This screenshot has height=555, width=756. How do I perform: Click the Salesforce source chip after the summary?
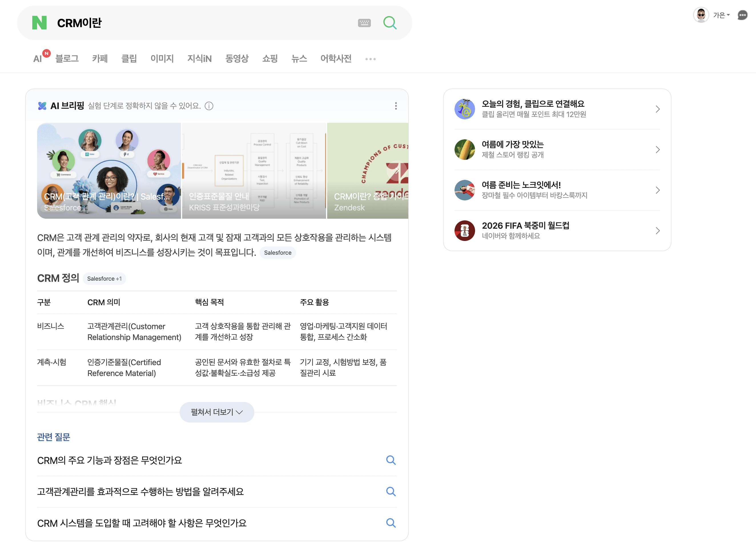point(278,253)
